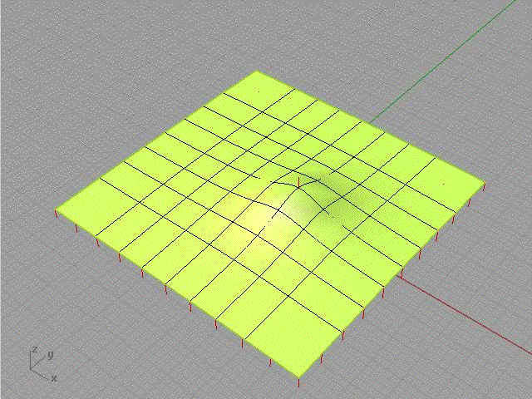
Task: Select the red X-axis construction line
Action: 465,315
